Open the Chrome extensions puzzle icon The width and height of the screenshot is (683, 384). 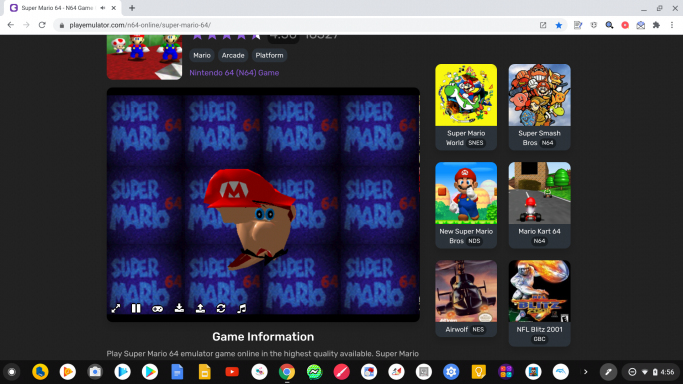click(x=656, y=25)
